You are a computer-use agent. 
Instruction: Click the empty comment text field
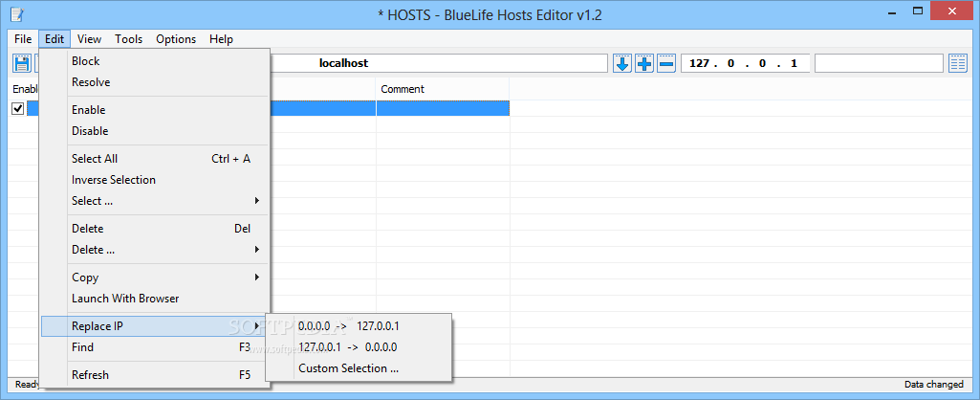click(x=878, y=63)
